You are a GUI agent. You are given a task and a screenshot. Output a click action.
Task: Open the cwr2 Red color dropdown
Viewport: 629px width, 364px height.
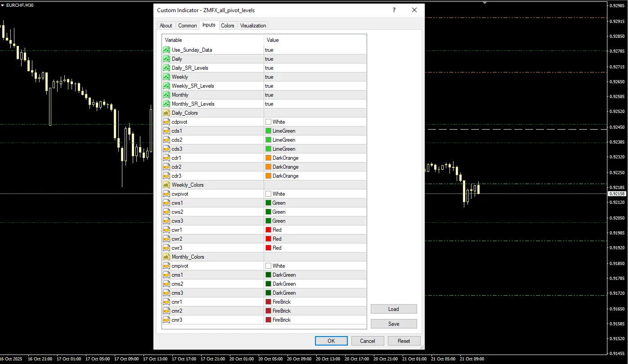tap(314, 239)
